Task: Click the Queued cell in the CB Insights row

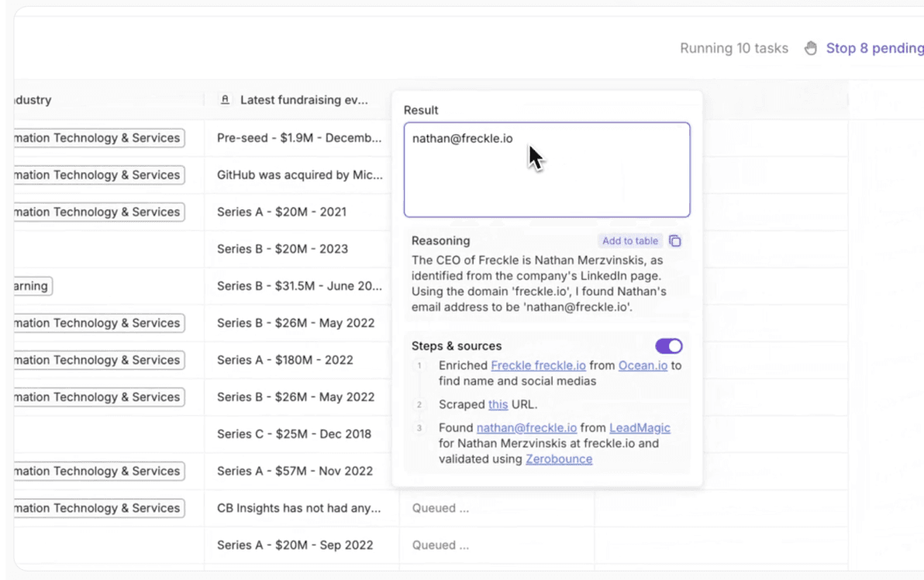Action: [497, 508]
